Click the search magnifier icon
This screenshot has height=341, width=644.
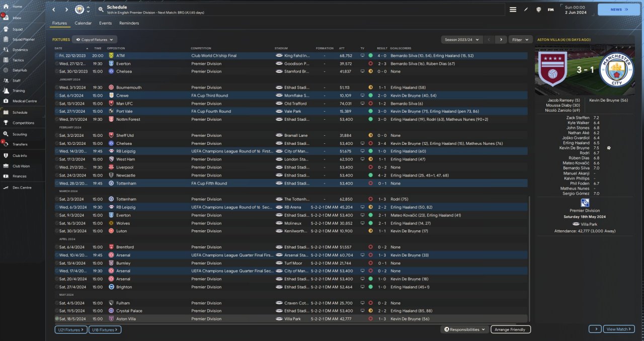(x=101, y=10)
